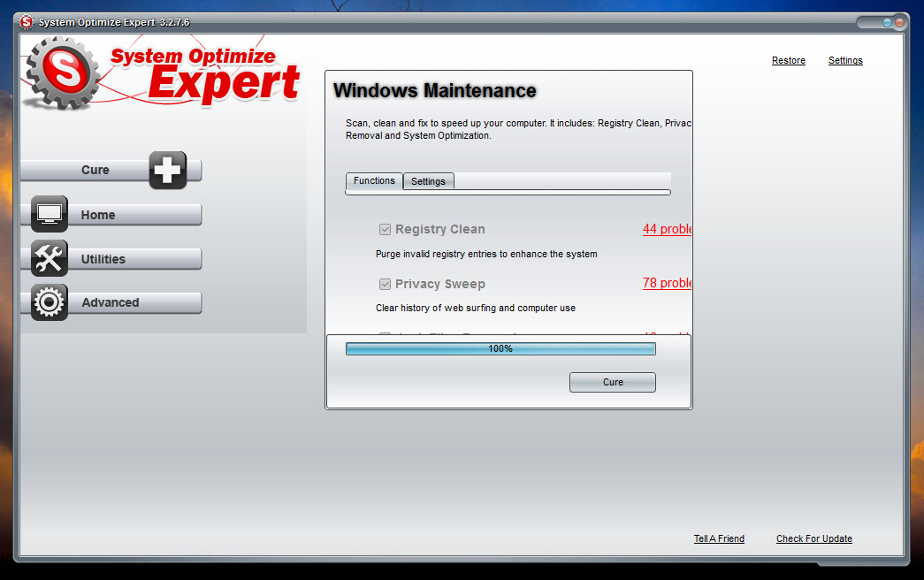Click the Settings link top right
Screen dimensions: 924x580
[845, 60]
